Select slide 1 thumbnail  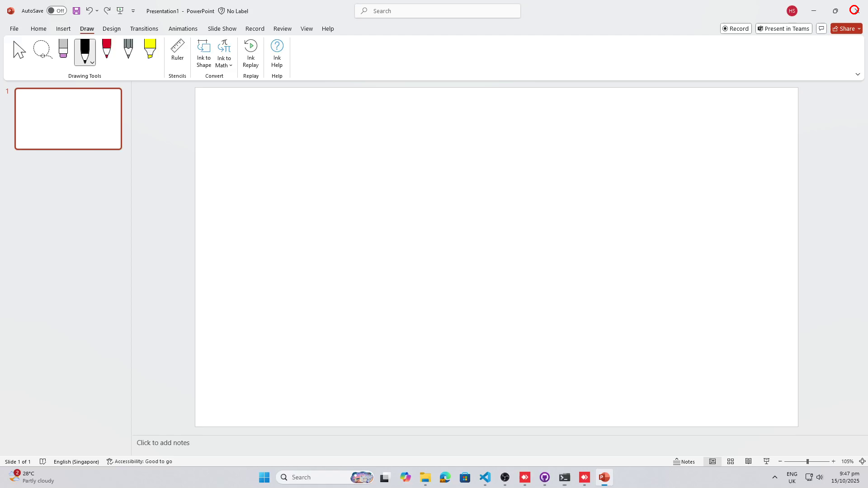tap(68, 119)
